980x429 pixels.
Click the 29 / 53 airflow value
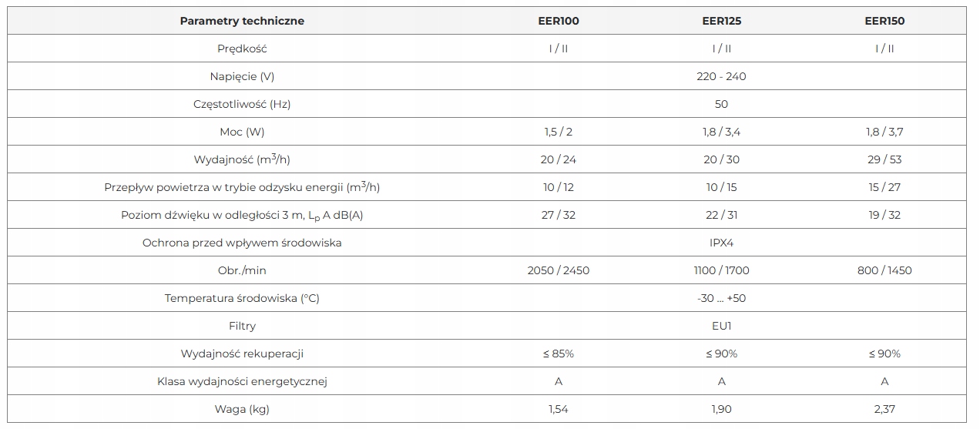(884, 159)
